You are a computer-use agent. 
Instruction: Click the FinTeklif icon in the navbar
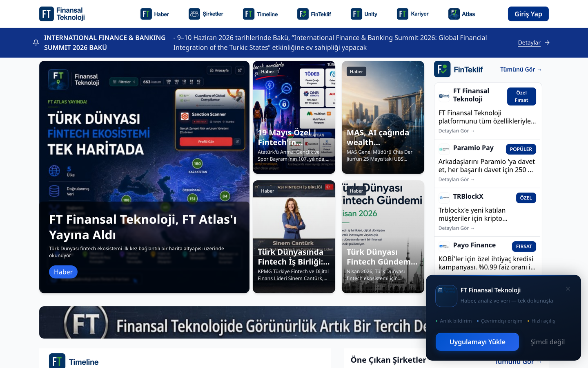(x=303, y=14)
